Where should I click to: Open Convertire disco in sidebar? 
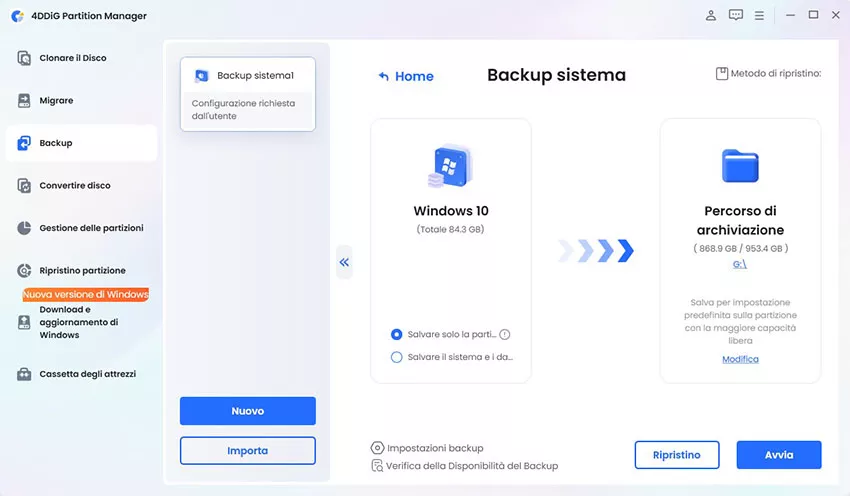75,185
